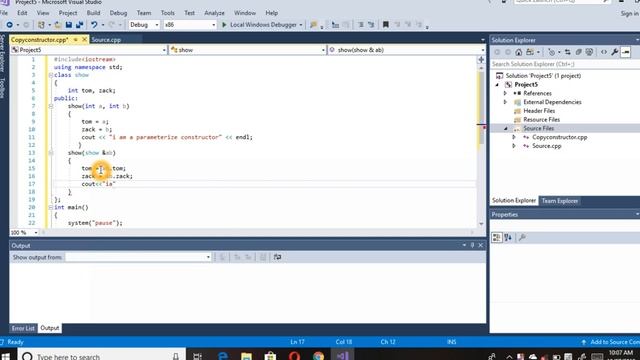640x360 pixels.
Task: Undo the last edit with Undo icon
Action: click(94, 25)
